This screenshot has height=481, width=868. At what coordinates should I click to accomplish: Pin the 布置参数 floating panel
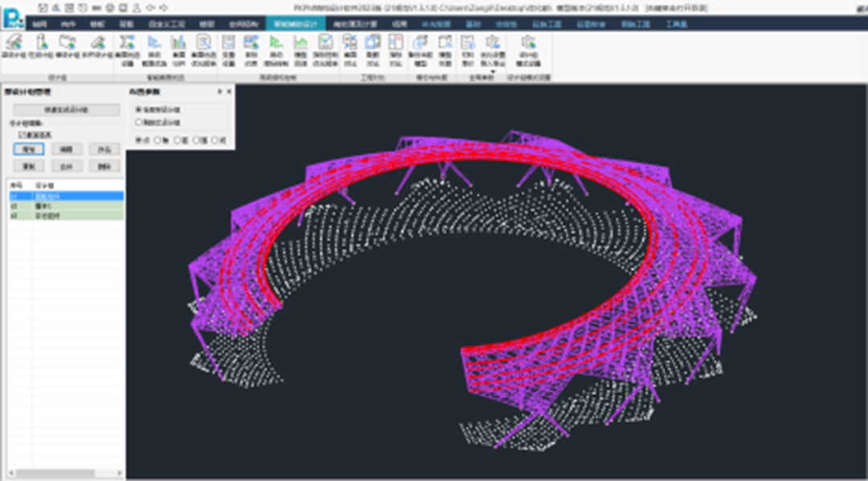coord(219,92)
